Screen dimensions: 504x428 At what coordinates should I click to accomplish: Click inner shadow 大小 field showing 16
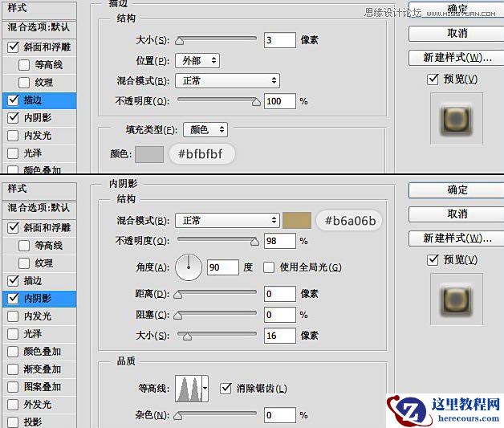coord(279,336)
